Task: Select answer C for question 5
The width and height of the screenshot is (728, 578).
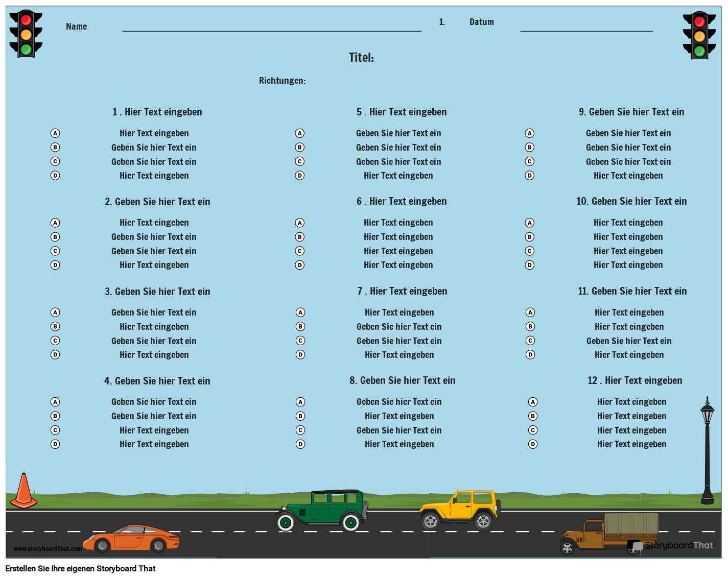Action: tap(299, 161)
